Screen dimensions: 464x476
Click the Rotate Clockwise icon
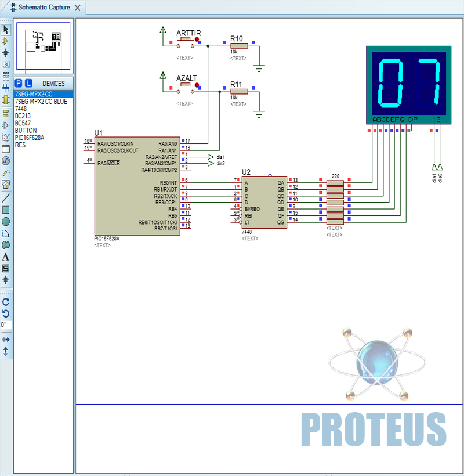[x=6, y=302]
